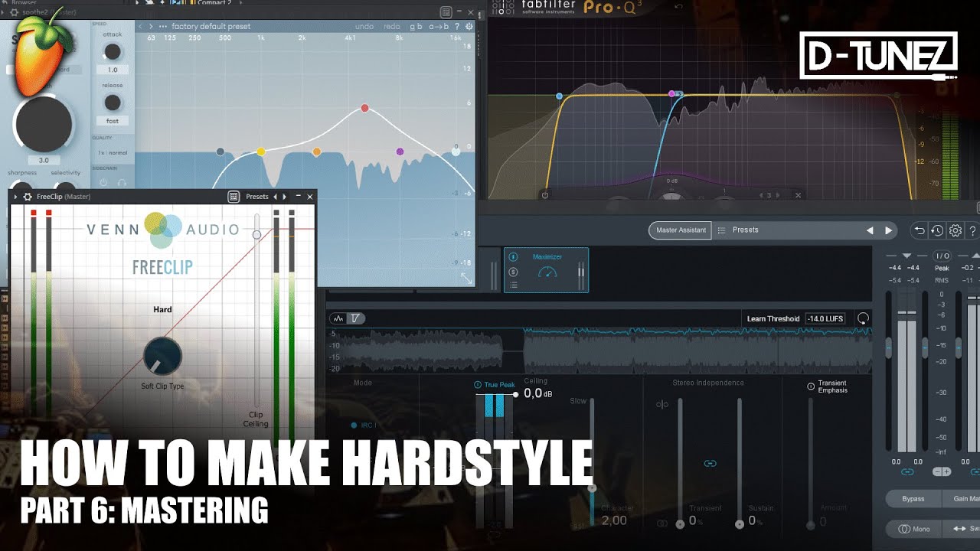Toggle soothe2 sidechain headphones listen

pos(120,183)
